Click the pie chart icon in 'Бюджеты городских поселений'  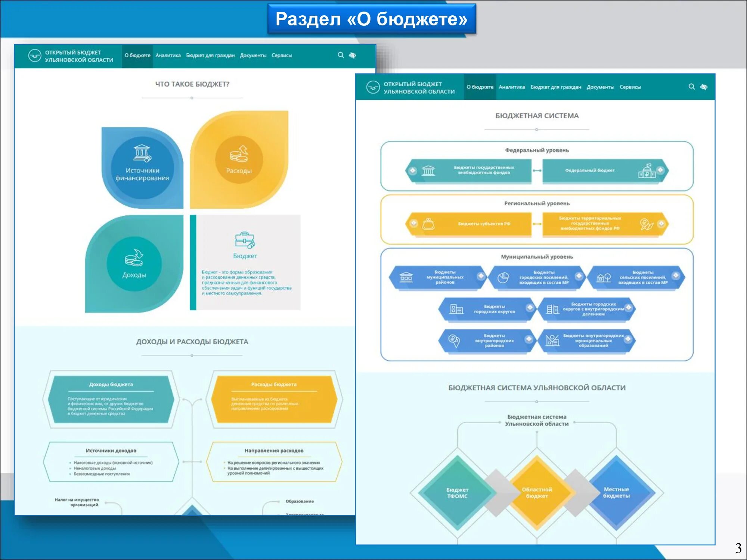point(503,278)
